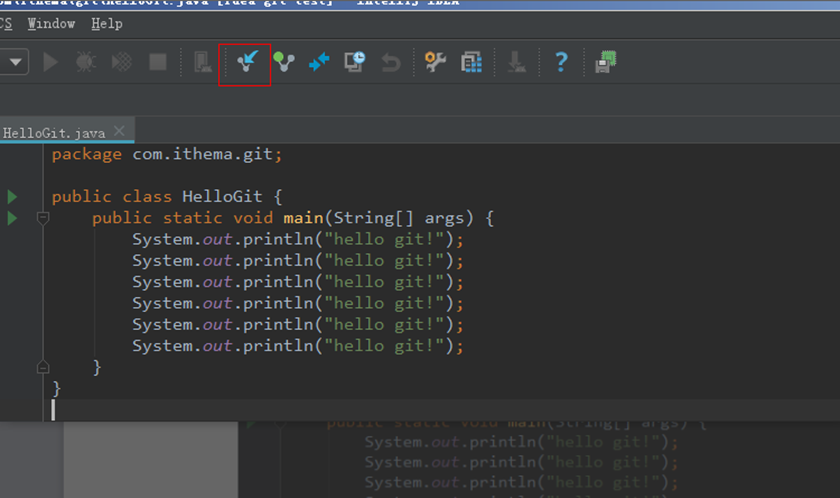The width and height of the screenshot is (840, 498).
Task: Run main method from the gutter arrow
Action: tap(12, 218)
